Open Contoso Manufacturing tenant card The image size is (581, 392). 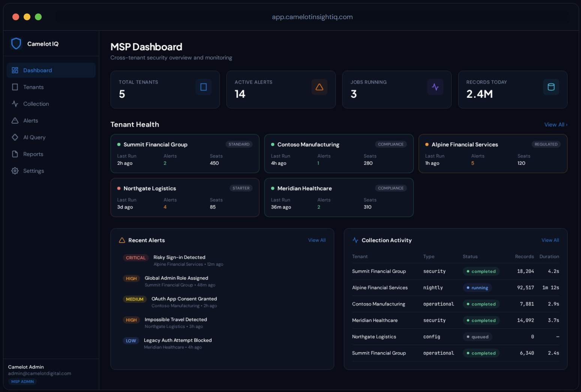[x=339, y=154]
